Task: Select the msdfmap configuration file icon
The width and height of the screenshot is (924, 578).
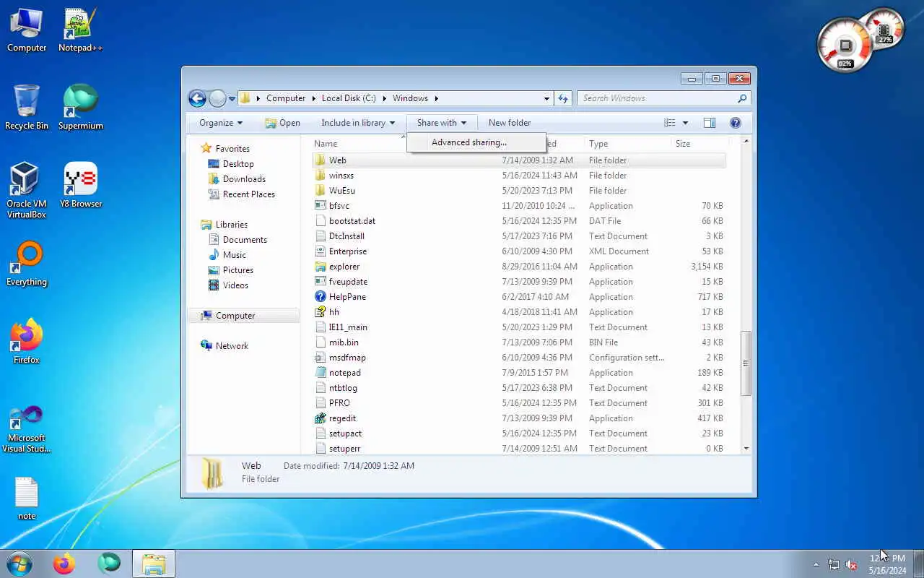Action: [x=321, y=358]
